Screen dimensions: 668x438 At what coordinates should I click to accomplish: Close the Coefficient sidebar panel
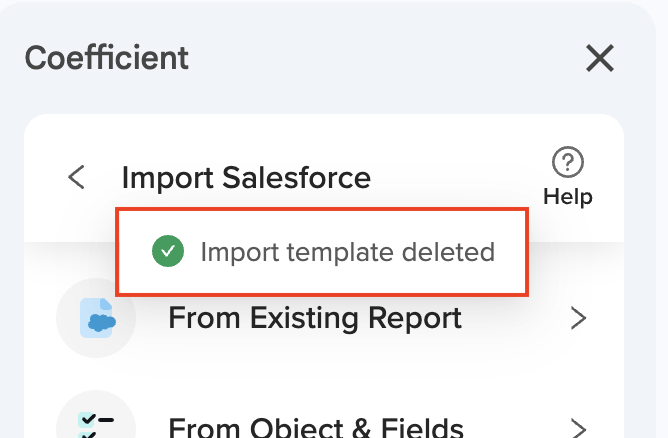pos(599,59)
